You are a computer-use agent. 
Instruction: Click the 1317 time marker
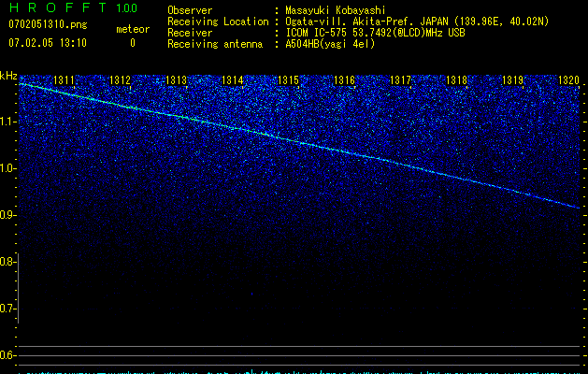click(x=400, y=79)
